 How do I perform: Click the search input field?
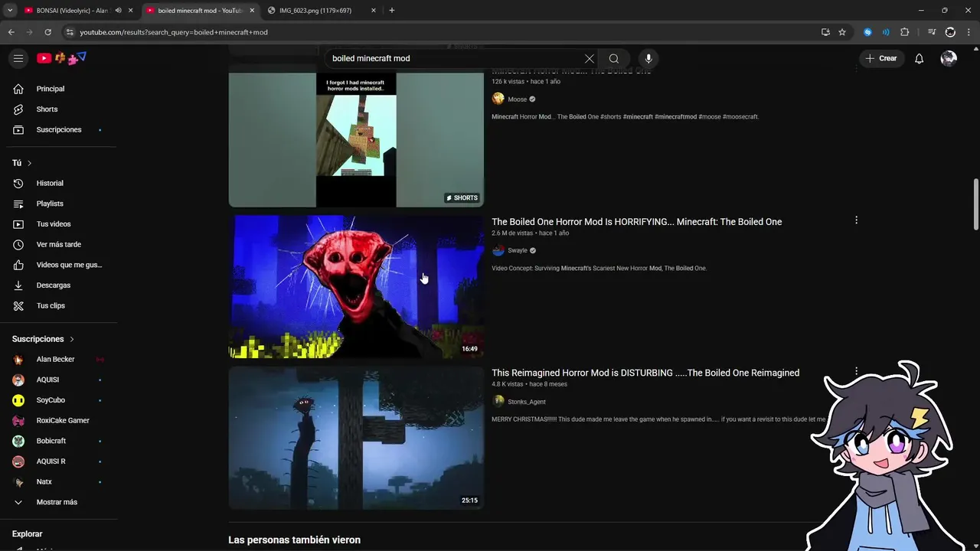pos(456,59)
